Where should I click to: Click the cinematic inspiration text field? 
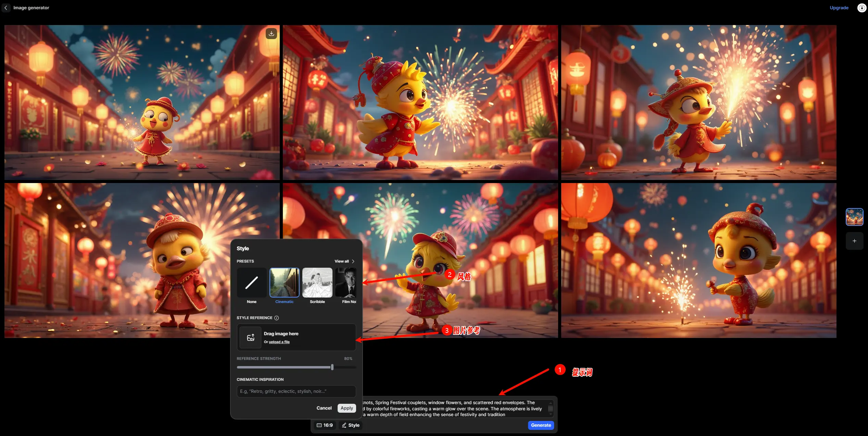coord(296,391)
